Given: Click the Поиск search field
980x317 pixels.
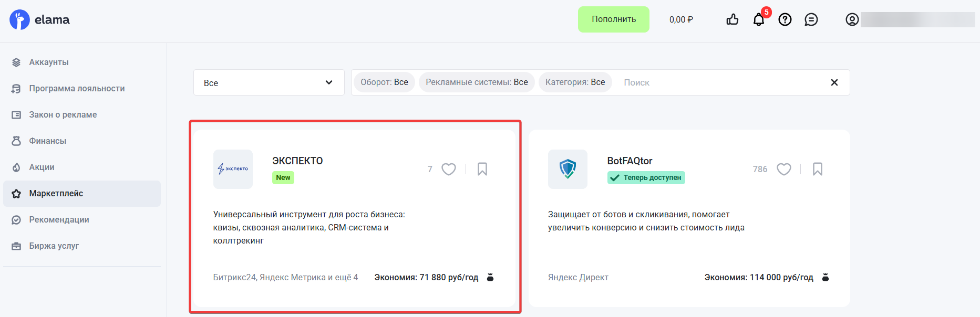Looking at the screenshot, I should point(720,82).
